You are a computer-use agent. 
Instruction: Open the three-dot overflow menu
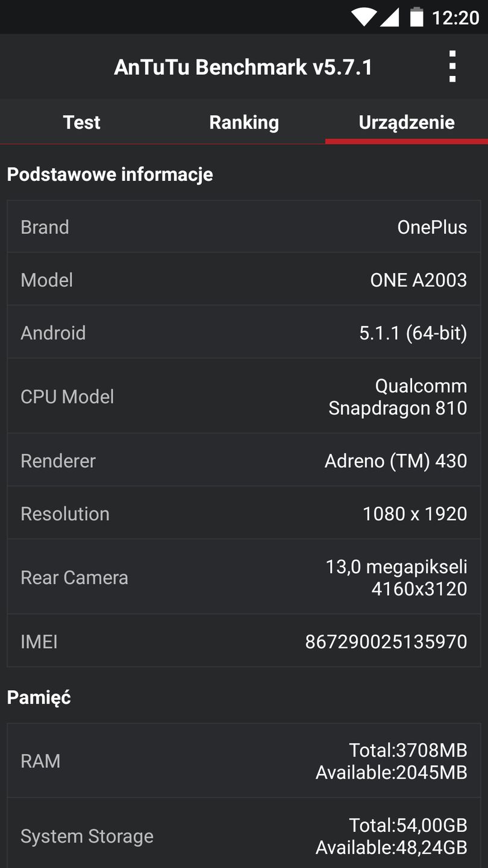point(452,66)
